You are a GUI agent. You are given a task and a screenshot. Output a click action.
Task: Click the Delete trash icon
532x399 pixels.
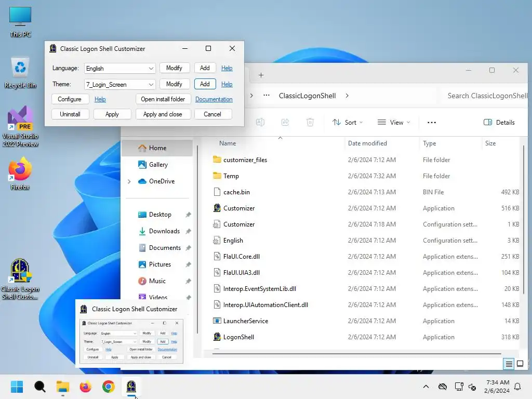click(310, 123)
